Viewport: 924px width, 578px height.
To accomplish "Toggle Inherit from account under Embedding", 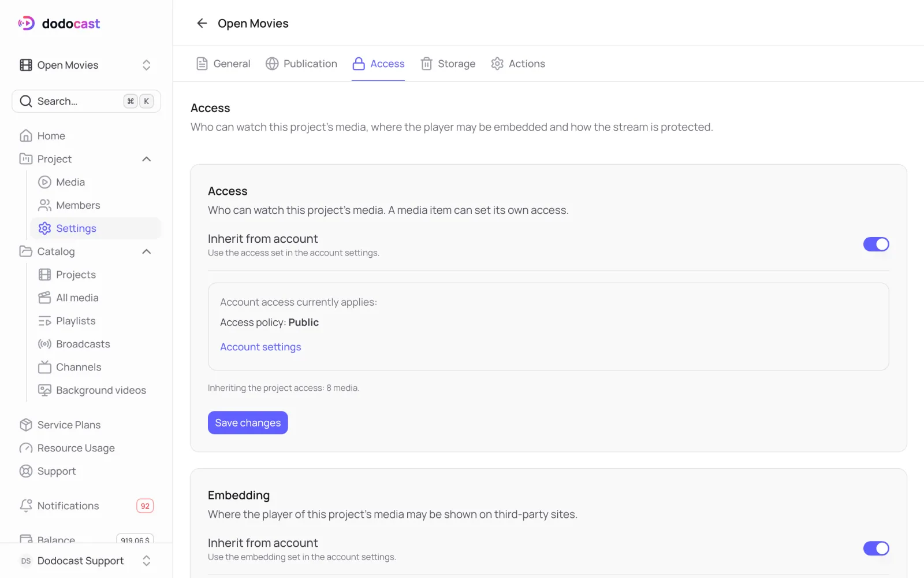I will tap(876, 549).
